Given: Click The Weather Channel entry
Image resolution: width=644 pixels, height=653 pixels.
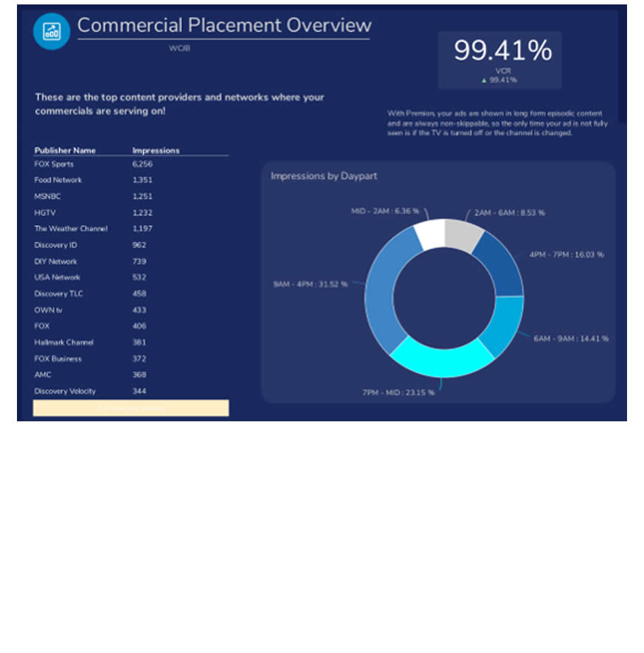Looking at the screenshot, I should 71,229.
